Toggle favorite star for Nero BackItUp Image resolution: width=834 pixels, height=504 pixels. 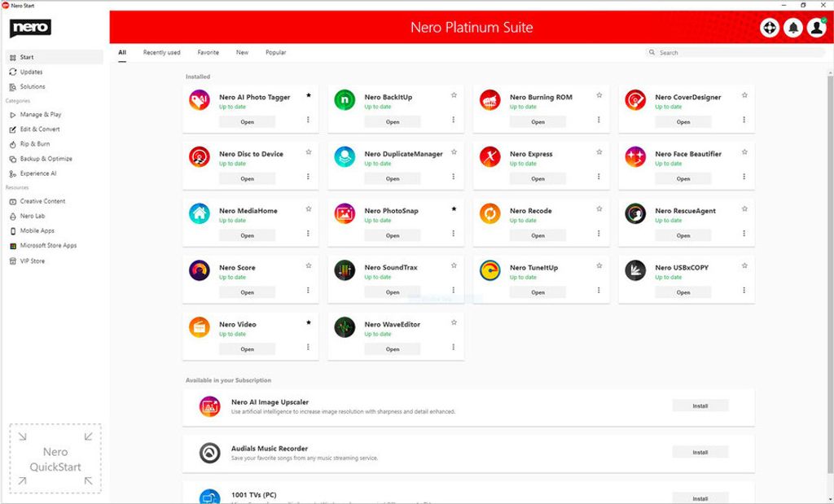pos(454,96)
